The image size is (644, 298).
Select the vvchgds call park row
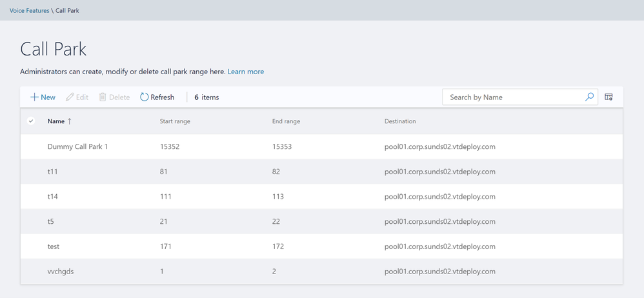(x=61, y=272)
